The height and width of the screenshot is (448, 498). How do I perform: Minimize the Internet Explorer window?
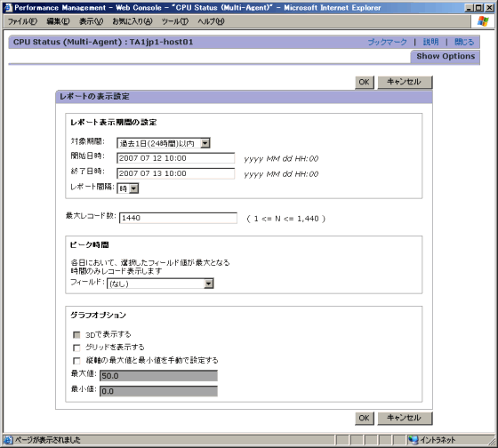click(469, 7)
